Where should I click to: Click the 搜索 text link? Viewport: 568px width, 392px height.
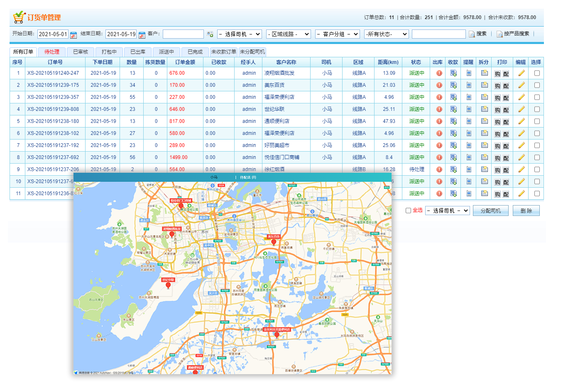[482, 34]
